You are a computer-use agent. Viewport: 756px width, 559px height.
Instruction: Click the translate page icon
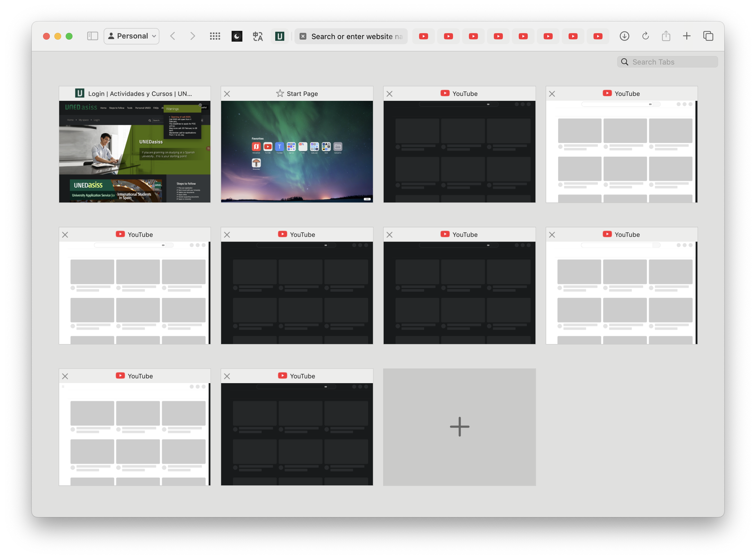coord(258,36)
